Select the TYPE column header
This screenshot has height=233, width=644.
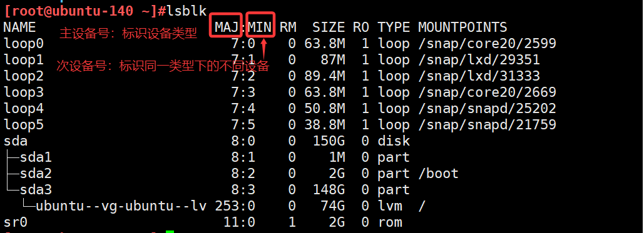tap(394, 27)
